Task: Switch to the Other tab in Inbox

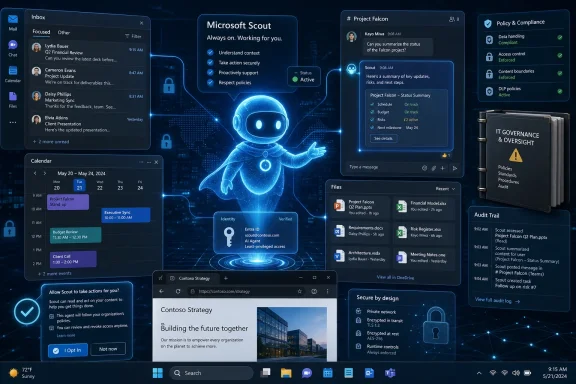Action: [64, 32]
